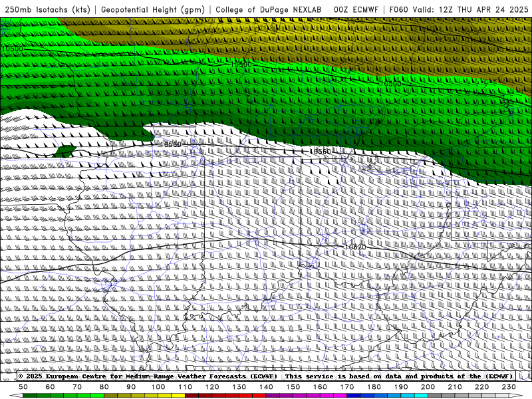The image size is (532, 399).
Task: Click the "110" value on the color scale
Action: (186, 387)
